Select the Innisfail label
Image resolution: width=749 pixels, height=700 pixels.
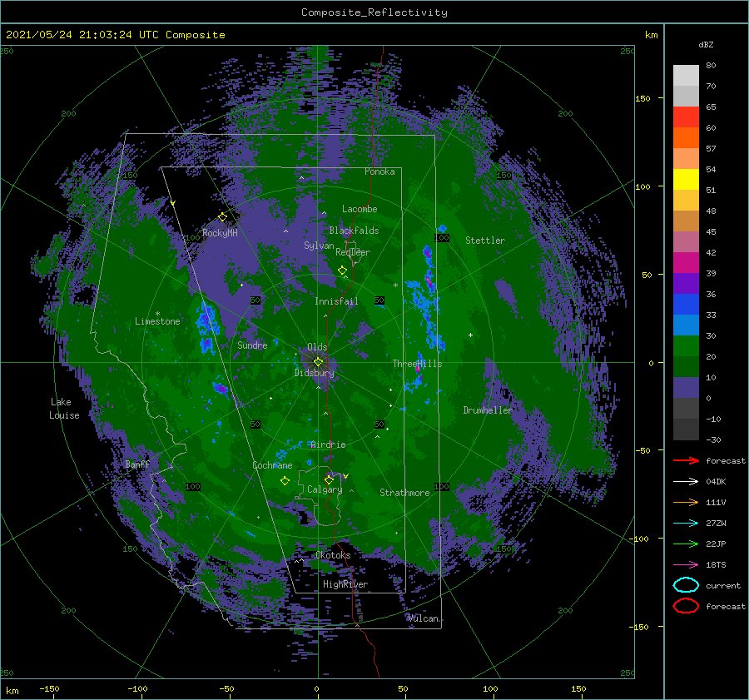336,301
